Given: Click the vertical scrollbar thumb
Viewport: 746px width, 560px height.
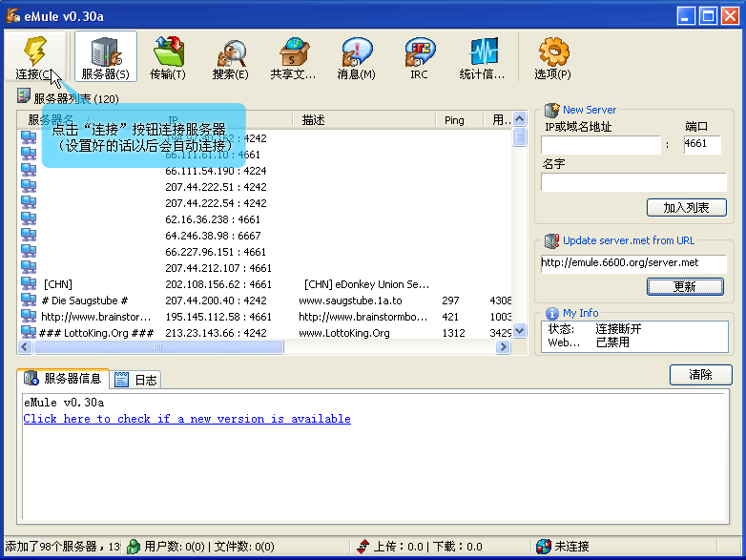Looking at the screenshot, I should click(x=520, y=137).
